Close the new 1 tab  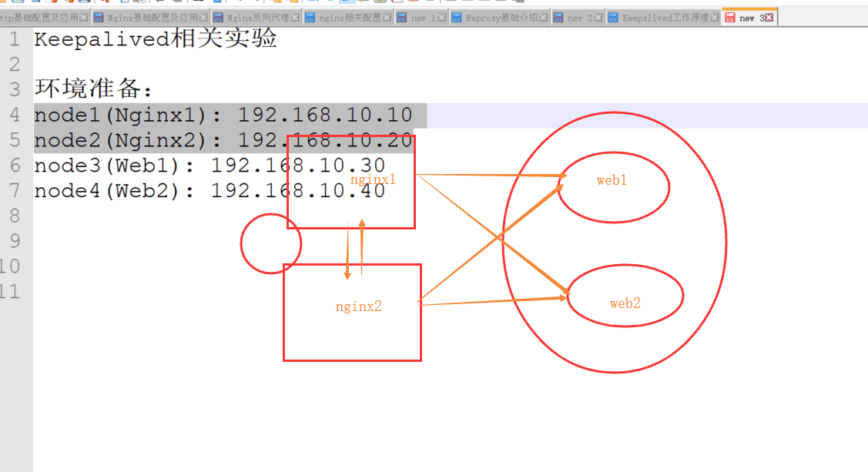(442, 18)
